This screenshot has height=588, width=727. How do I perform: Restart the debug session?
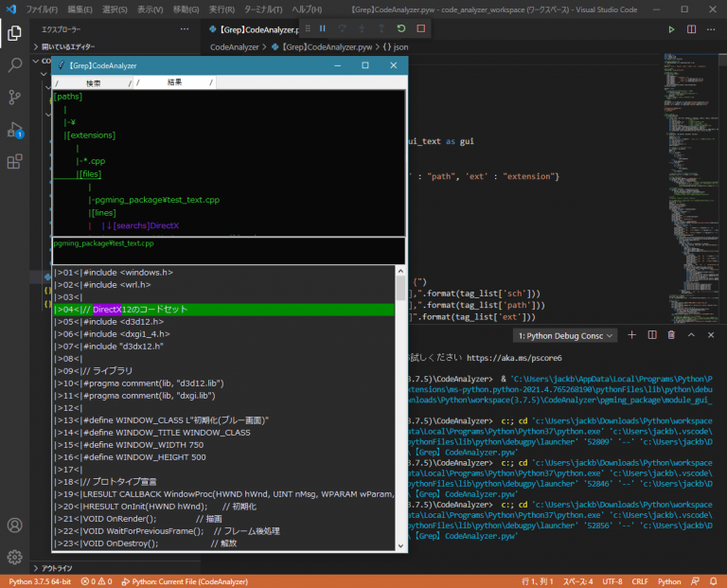pos(401,29)
